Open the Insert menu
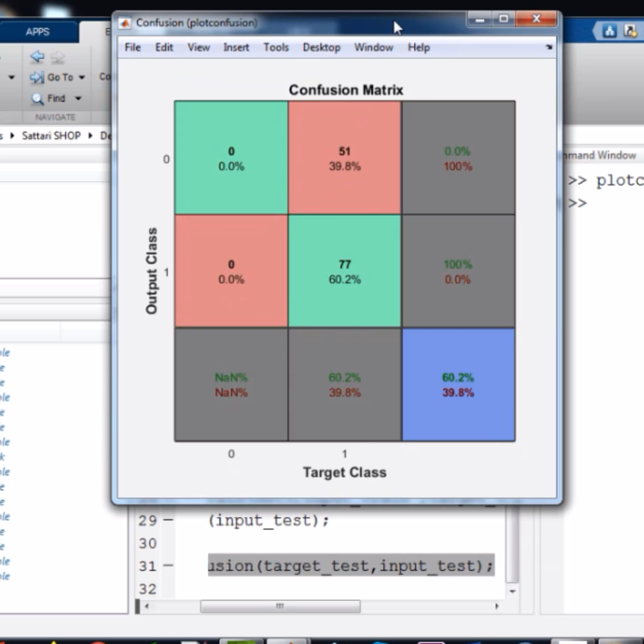The height and width of the screenshot is (644, 644). tap(236, 47)
